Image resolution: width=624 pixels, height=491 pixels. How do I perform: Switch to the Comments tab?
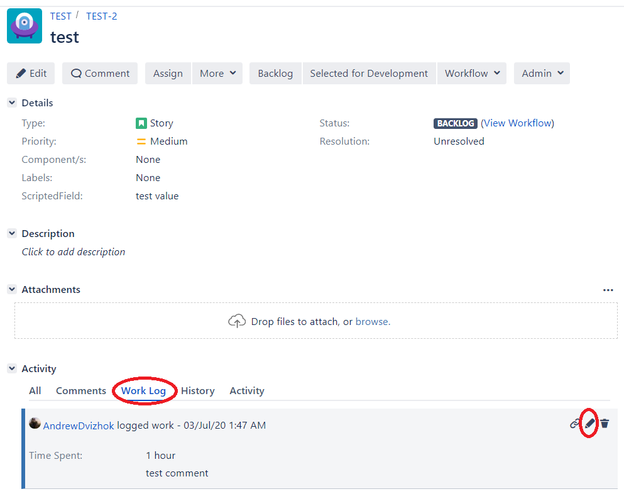[81, 391]
